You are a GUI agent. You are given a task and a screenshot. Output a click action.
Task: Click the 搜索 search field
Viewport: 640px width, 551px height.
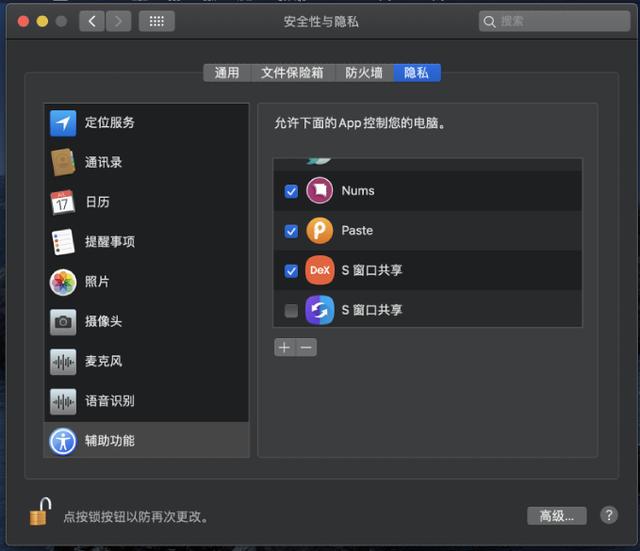pos(554,21)
